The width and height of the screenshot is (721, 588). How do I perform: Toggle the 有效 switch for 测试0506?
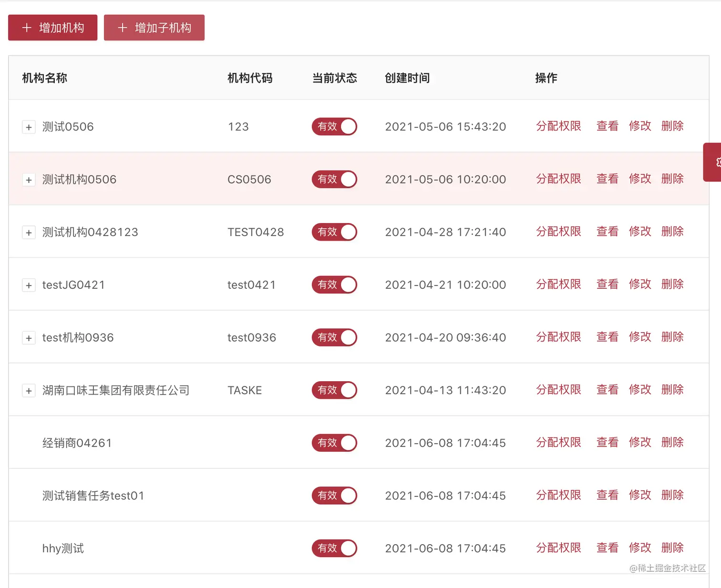pos(334,126)
